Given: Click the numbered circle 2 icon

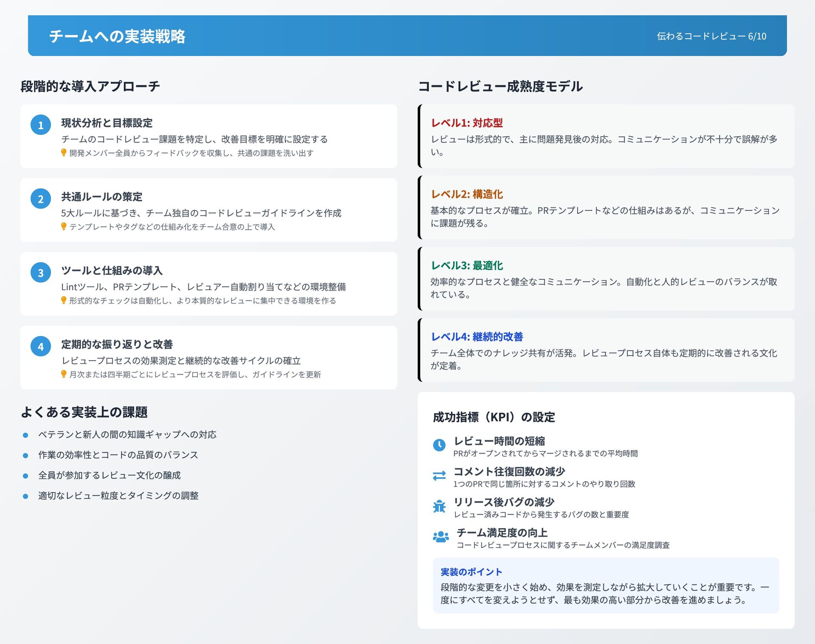Looking at the screenshot, I should [x=41, y=199].
